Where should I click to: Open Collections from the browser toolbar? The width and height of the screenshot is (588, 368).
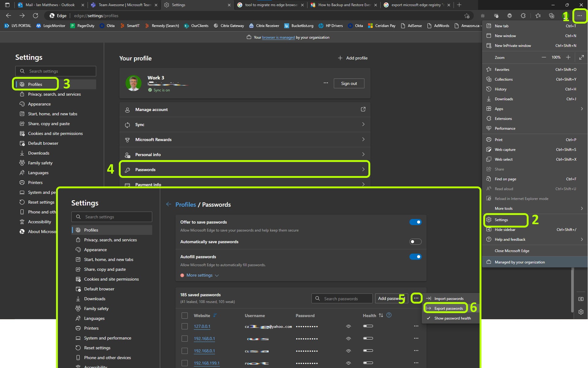552,16
